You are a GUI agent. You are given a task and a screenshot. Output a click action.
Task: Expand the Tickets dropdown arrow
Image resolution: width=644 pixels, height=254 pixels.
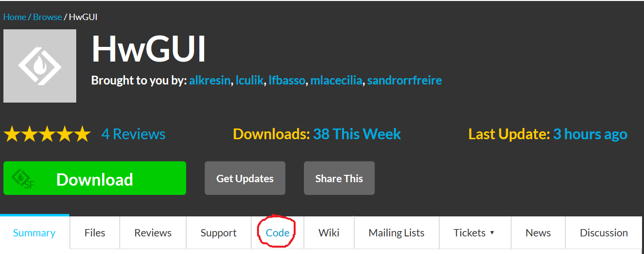coord(492,233)
